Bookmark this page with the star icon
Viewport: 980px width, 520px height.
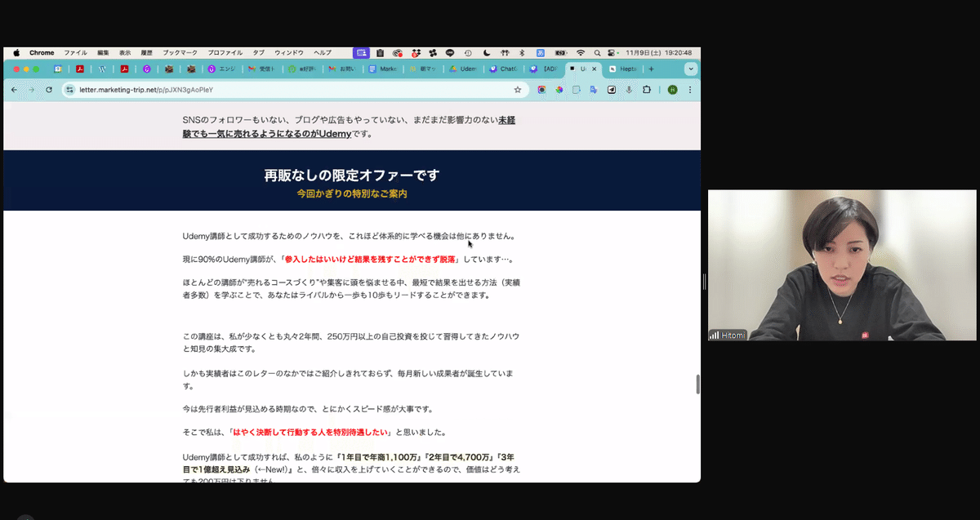click(x=518, y=90)
